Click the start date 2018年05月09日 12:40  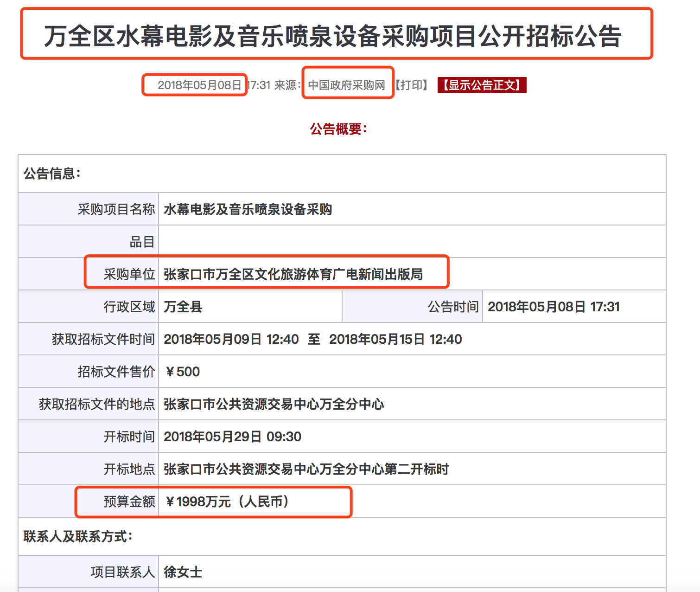[x=231, y=339]
